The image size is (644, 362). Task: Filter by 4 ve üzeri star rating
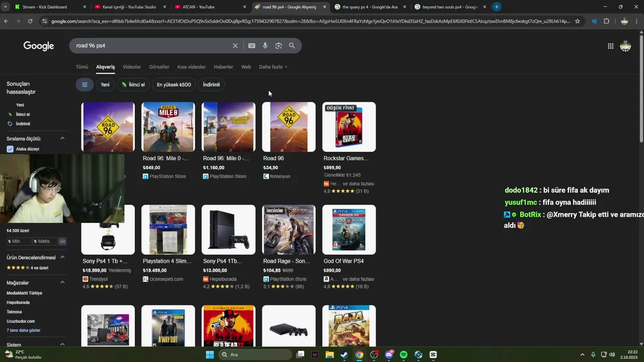(x=28, y=267)
